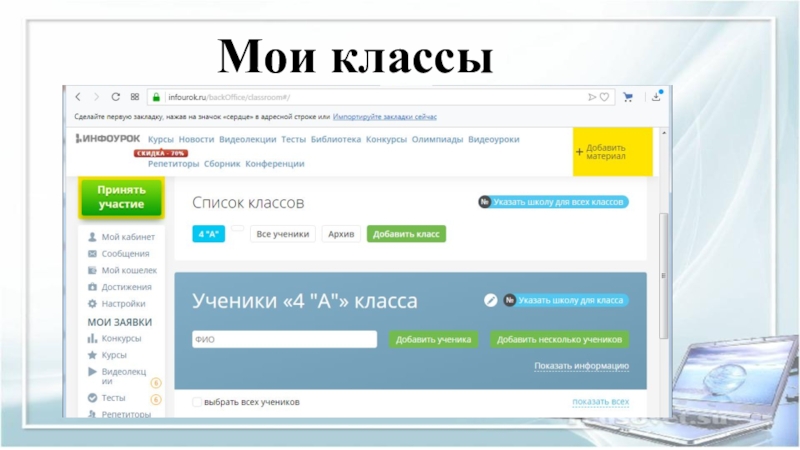Open Настройки in the sidebar
Viewport: 800px width, 450px height.
pos(123,304)
